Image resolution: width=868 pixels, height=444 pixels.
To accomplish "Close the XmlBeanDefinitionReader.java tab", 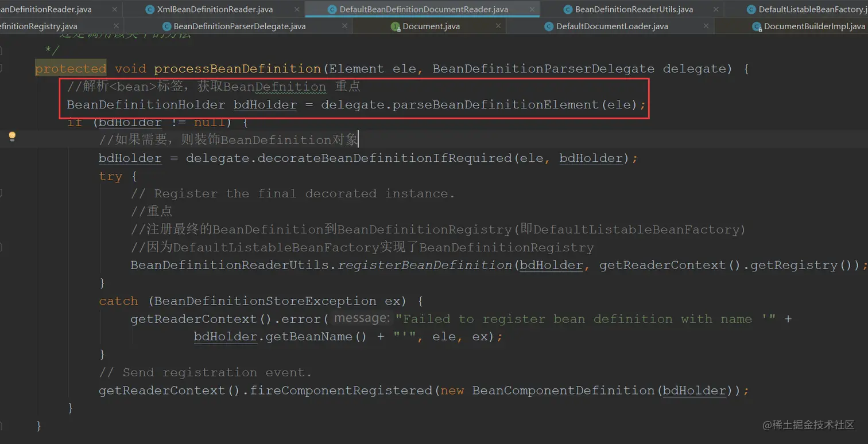I will [x=297, y=9].
